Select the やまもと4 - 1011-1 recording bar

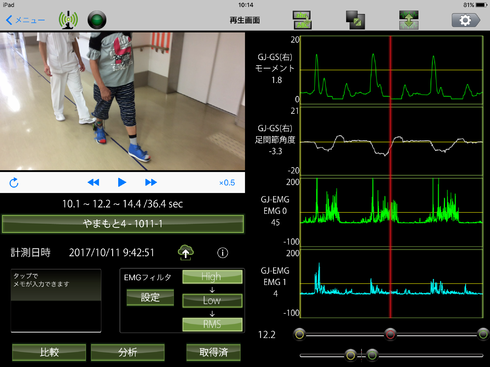pyautogui.click(x=123, y=224)
